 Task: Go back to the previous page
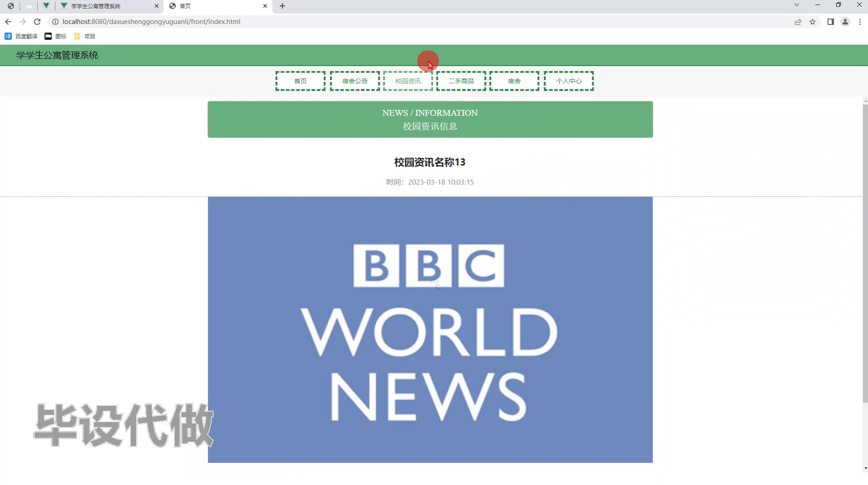coord(8,22)
